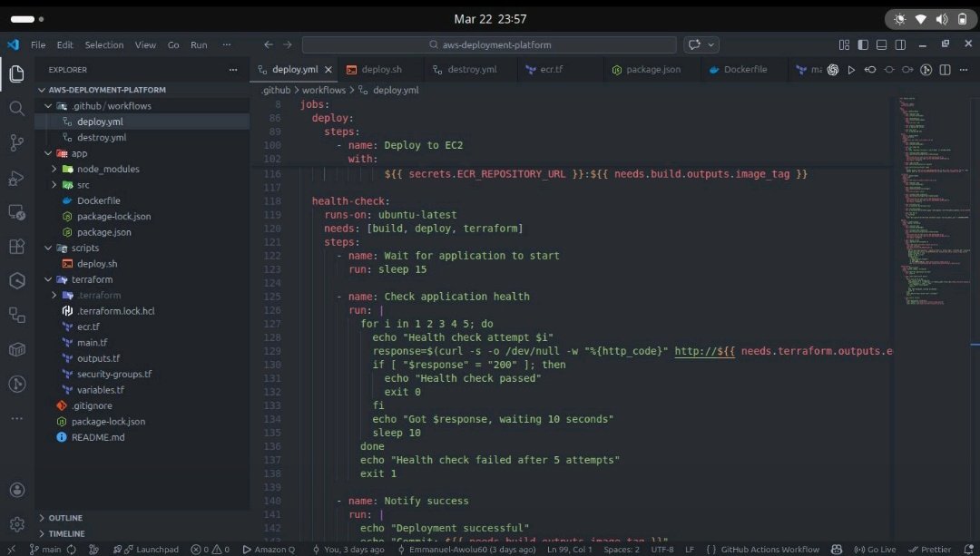
Task: Open editor More Actions ellipsis
Action: [x=963, y=70]
